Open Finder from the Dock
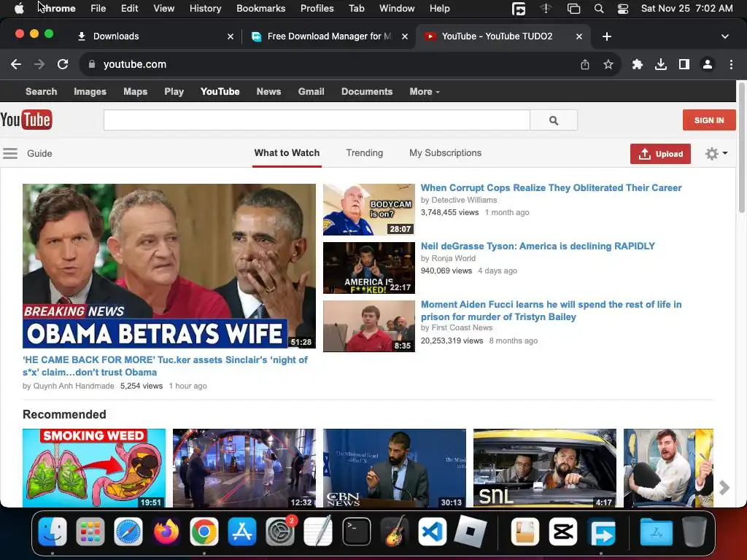This screenshot has height=560, width=747. pos(53,532)
